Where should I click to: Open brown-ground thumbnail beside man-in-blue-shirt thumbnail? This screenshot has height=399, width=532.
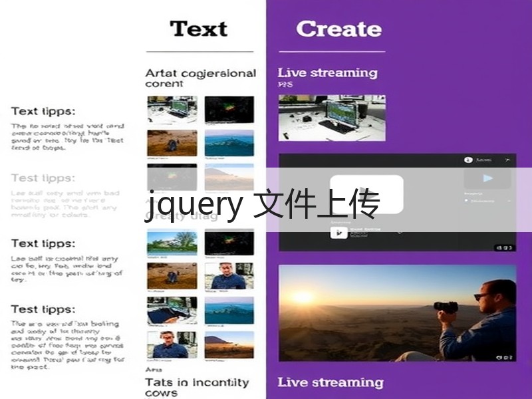click(172, 276)
